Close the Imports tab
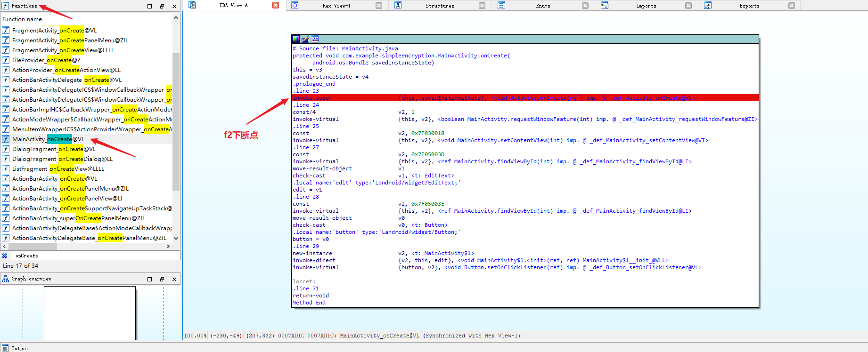The width and height of the screenshot is (868, 352). click(x=688, y=6)
